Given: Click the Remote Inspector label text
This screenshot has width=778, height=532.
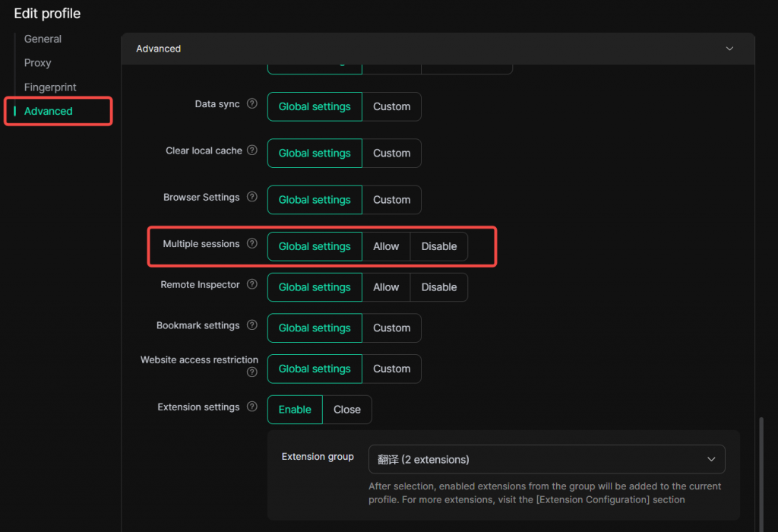Looking at the screenshot, I should [200, 284].
